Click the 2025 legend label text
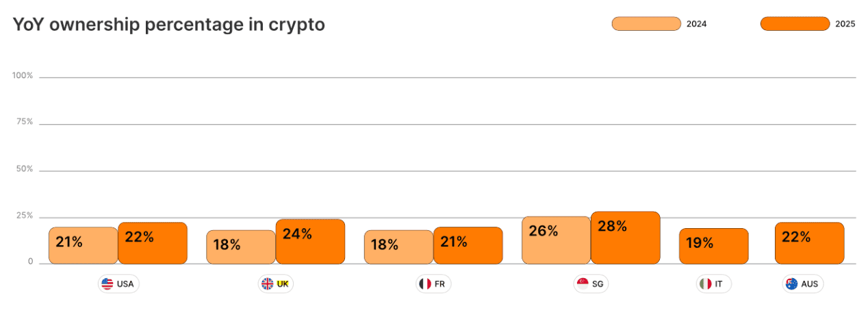This screenshot has height=311, width=868. [845, 24]
